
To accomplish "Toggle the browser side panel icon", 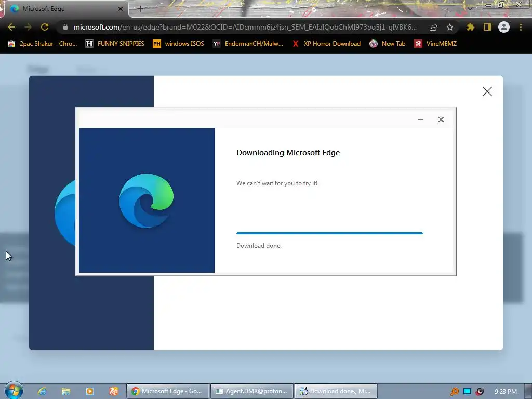I will point(487,27).
